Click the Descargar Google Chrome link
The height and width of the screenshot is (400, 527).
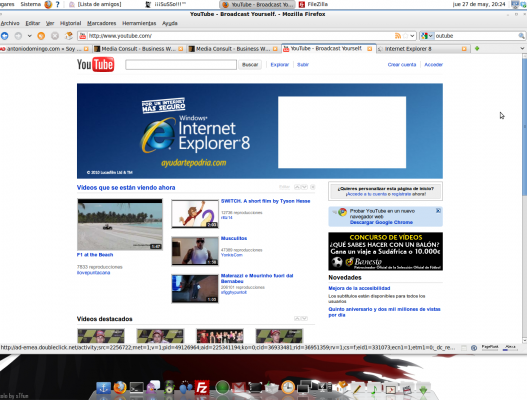[381, 223]
